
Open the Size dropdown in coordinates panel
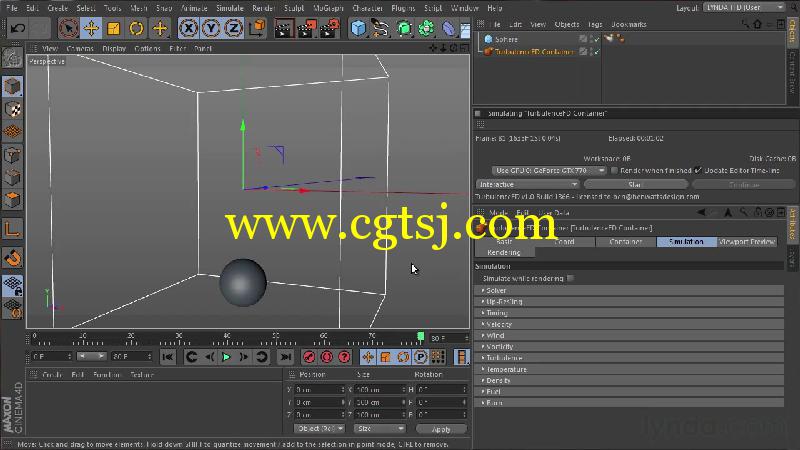pos(380,429)
